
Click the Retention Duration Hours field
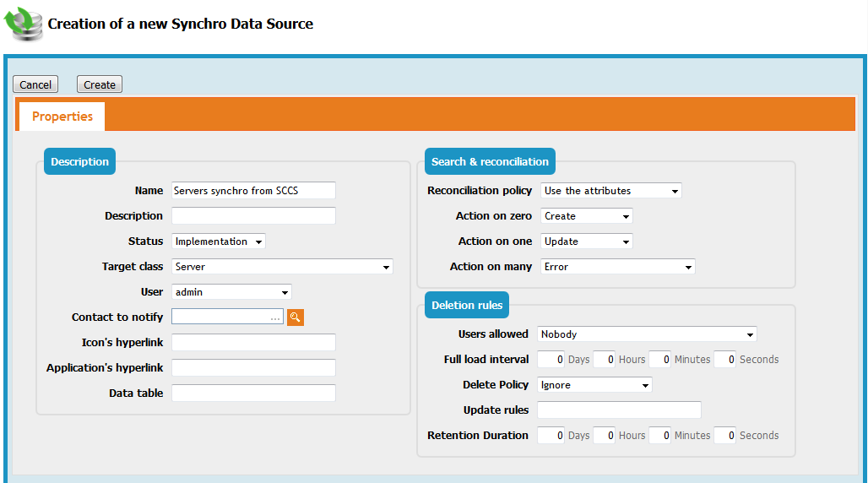604,436
